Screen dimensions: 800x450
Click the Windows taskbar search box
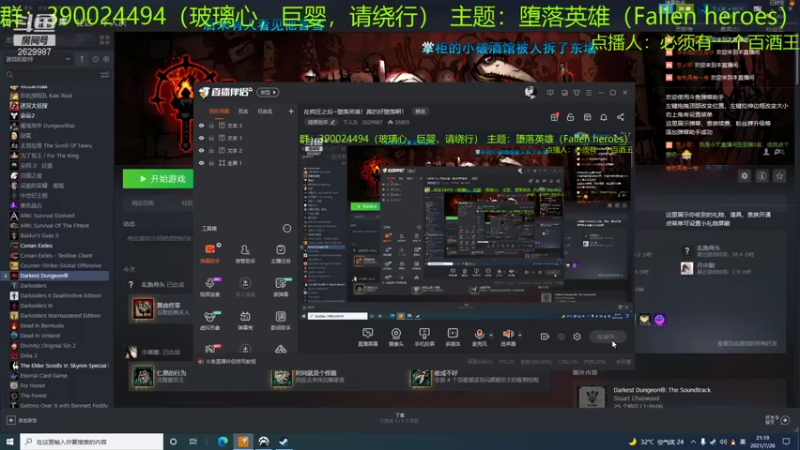click(92, 441)
